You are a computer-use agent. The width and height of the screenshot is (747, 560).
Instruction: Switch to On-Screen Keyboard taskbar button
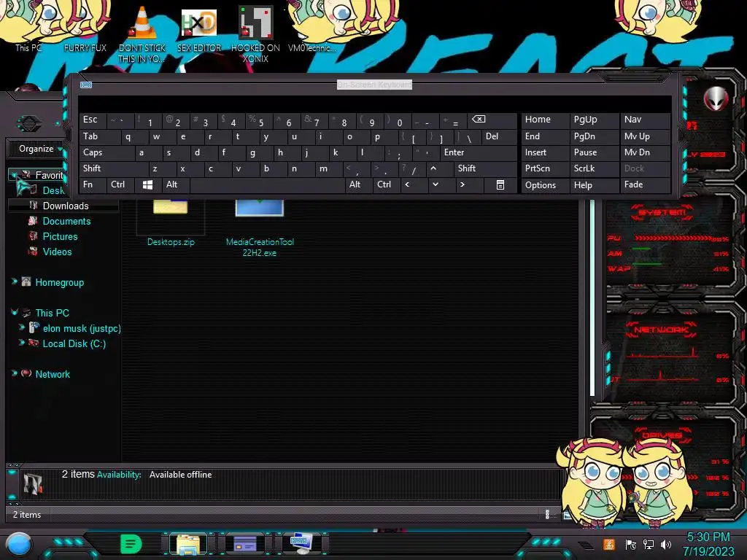pos(301,544)
